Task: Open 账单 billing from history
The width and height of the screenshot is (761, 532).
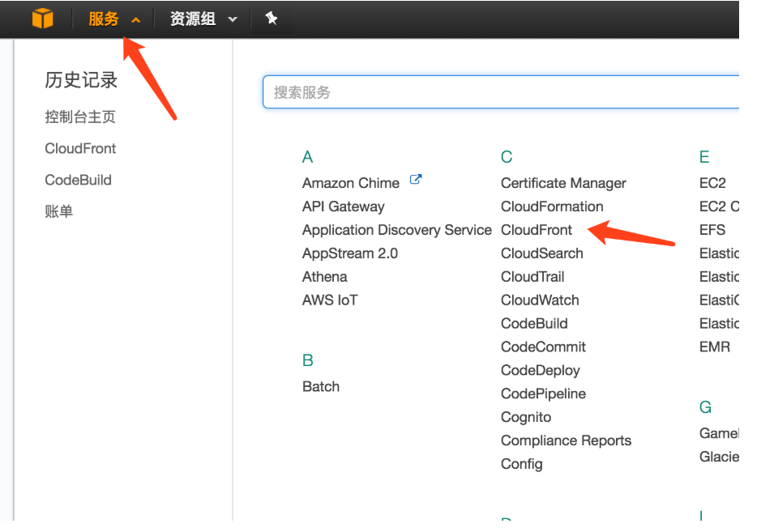Action: (x=58, y=211)
